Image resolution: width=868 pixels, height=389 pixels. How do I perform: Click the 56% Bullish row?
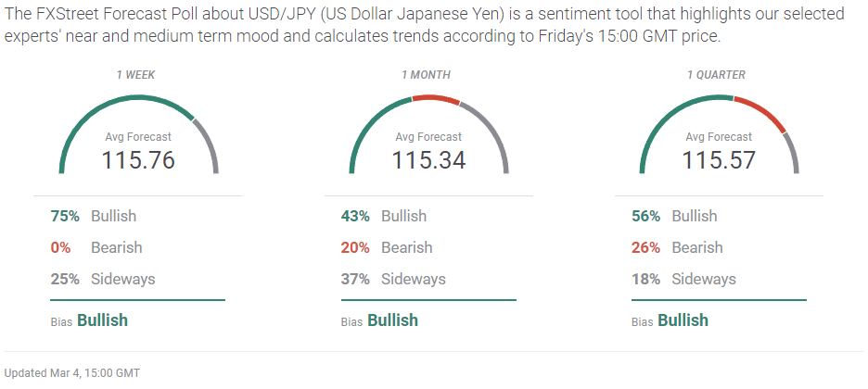tap(674, 216)
